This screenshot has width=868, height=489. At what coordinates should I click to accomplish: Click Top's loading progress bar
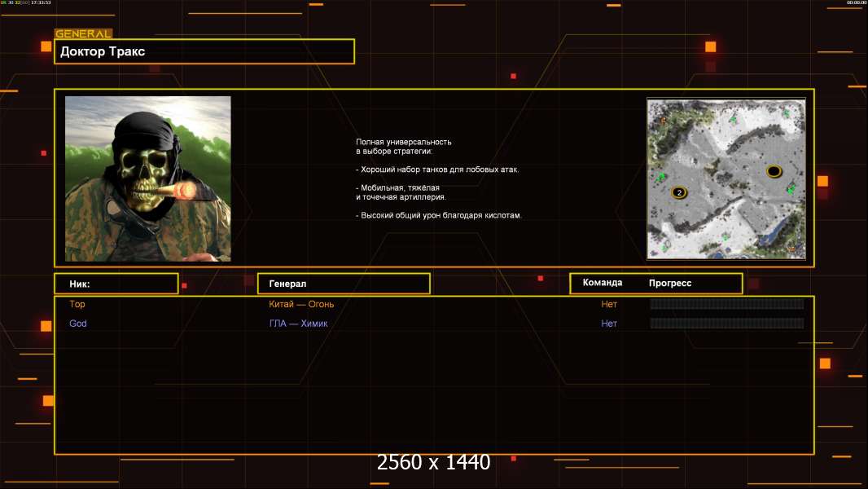point(726,304)
